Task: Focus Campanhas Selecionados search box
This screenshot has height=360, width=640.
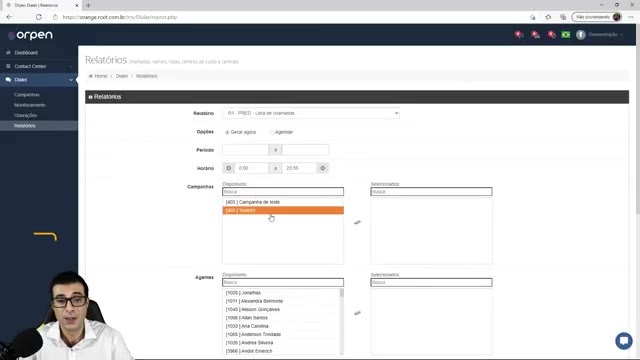Action: click(x=431, y=191)
